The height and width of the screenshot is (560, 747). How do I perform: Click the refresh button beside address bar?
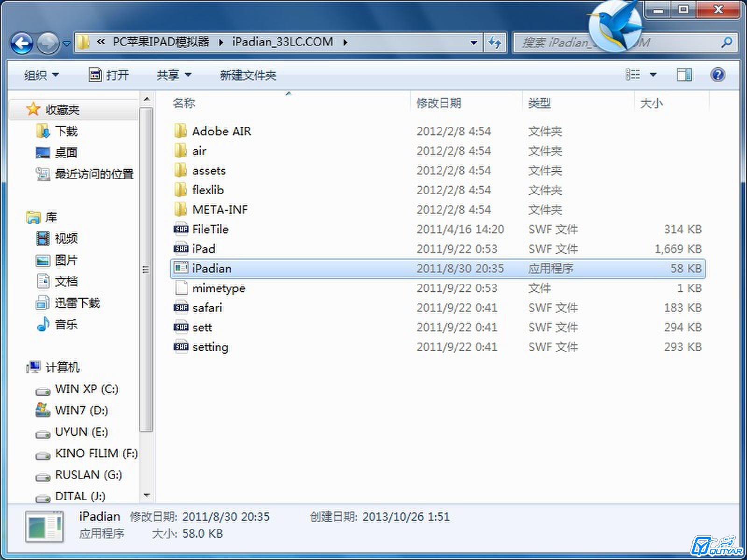(495, 42)
